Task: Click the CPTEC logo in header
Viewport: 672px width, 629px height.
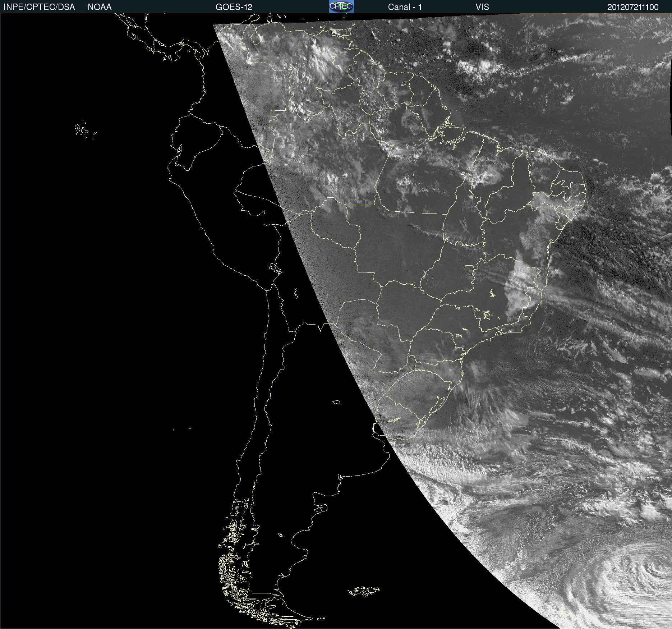Action: tap(341, 6)
